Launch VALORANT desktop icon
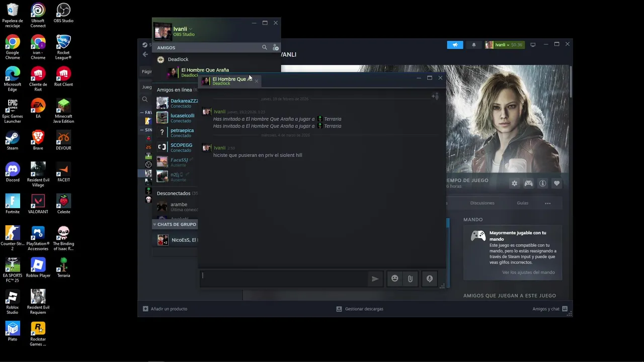The image size is (644, 362). (x=38, y=204)
